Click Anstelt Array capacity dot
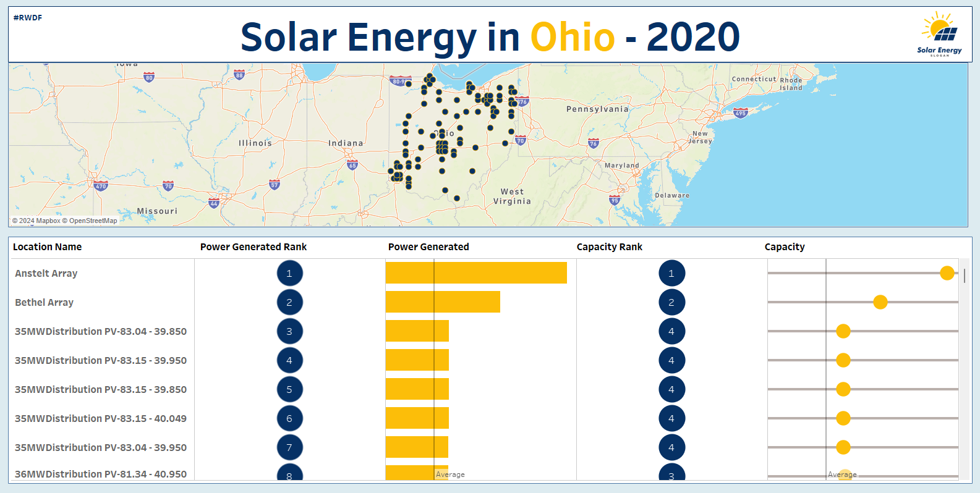980x493 pixels. click(x=947, y=273)
